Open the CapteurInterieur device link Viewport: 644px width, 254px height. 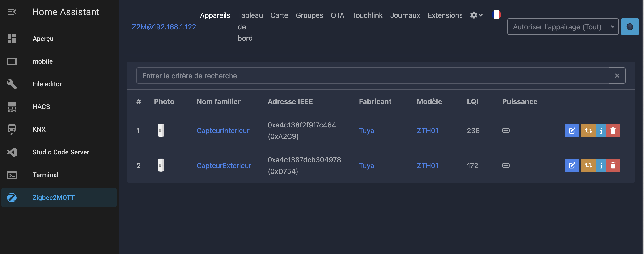223,131
